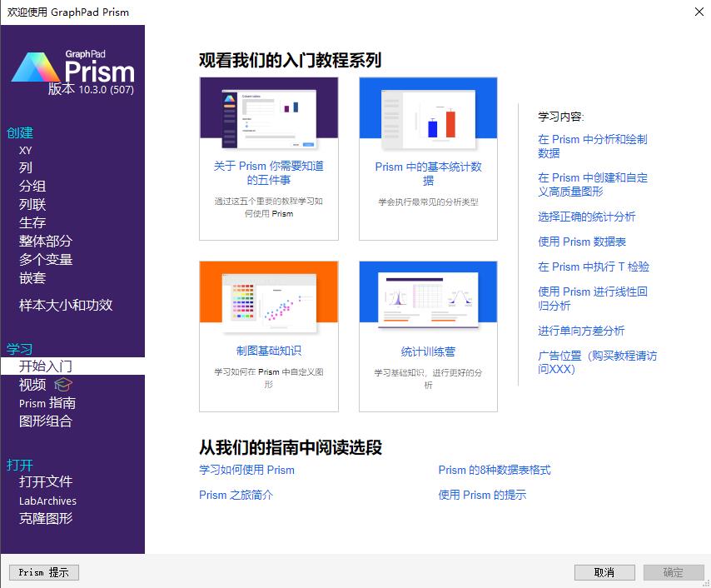Open 在 Prism 中分析和绘制数据 link
711x588 pixels.
592,146
